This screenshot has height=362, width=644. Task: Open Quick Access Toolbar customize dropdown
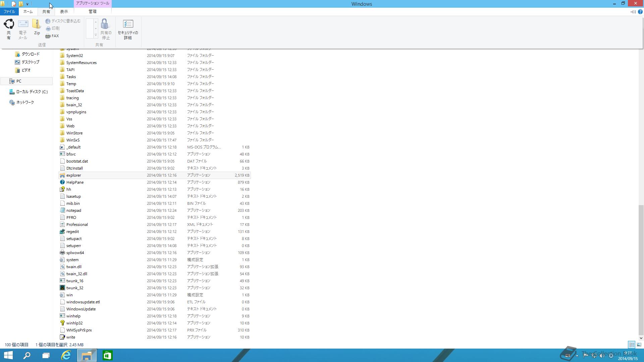click(x=28, y=4)
